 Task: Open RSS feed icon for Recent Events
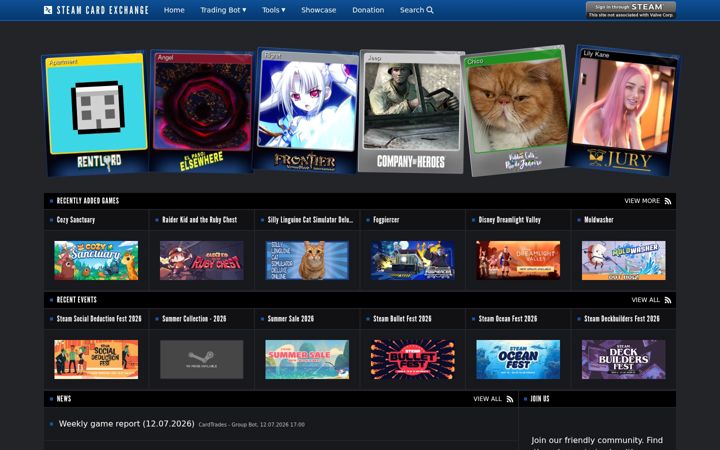point(668,300)
